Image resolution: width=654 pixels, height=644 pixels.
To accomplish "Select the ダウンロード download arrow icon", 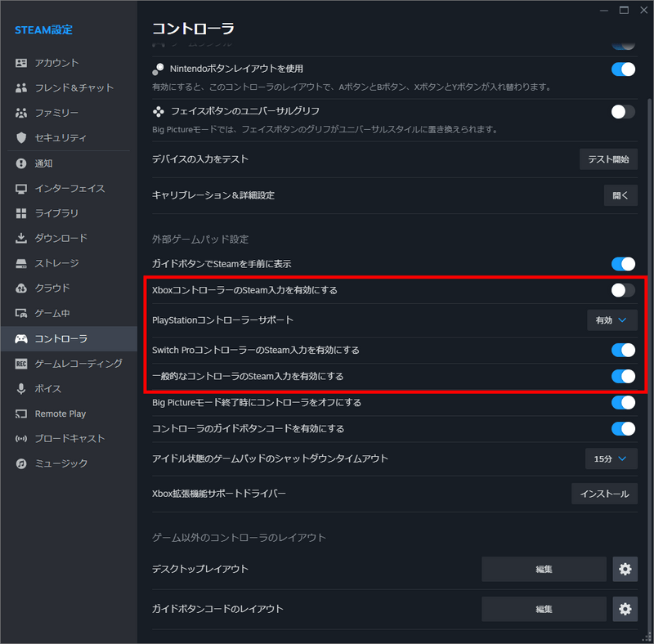I will [20, 239].
